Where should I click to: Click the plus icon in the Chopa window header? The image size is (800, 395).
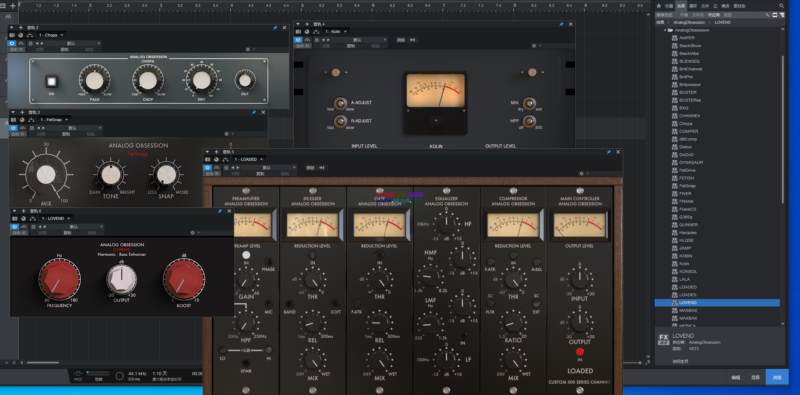click(20, 28)
